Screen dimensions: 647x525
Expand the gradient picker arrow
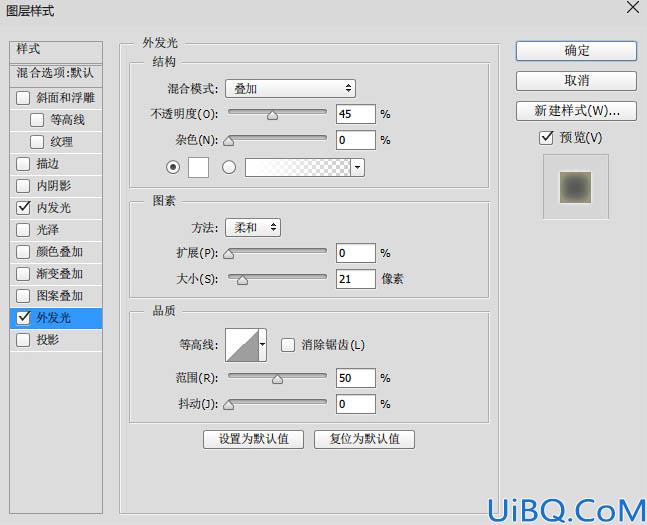click(357, 168)
